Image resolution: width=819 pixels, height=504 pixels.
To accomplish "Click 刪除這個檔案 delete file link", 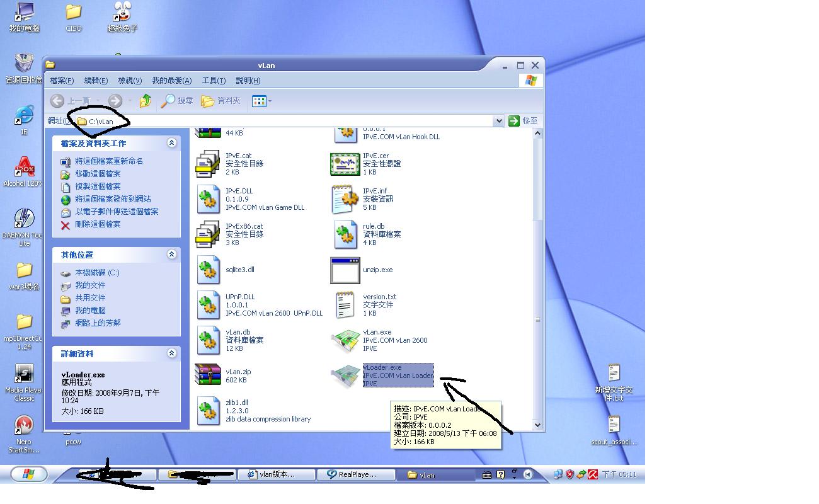I will point(98,224).
